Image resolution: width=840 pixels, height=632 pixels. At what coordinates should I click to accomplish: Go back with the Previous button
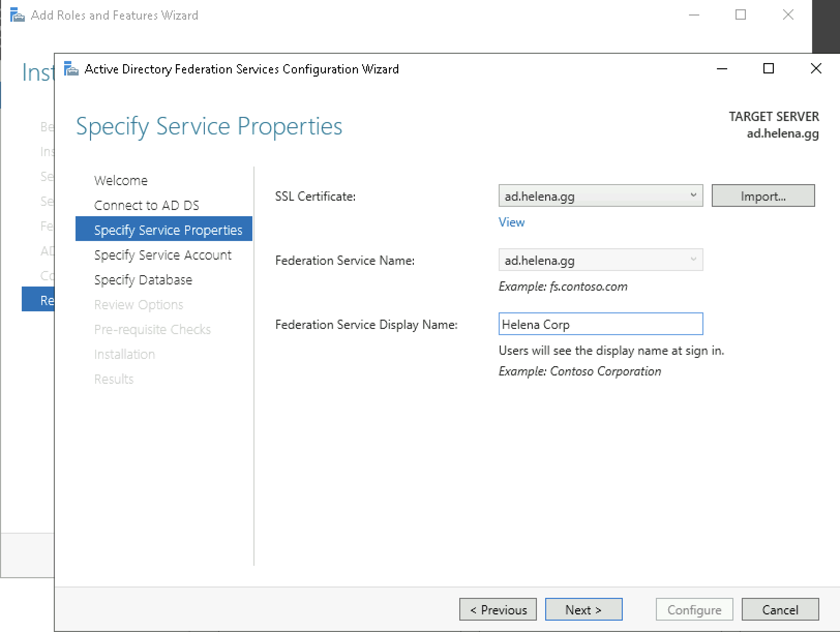point(498,610)
